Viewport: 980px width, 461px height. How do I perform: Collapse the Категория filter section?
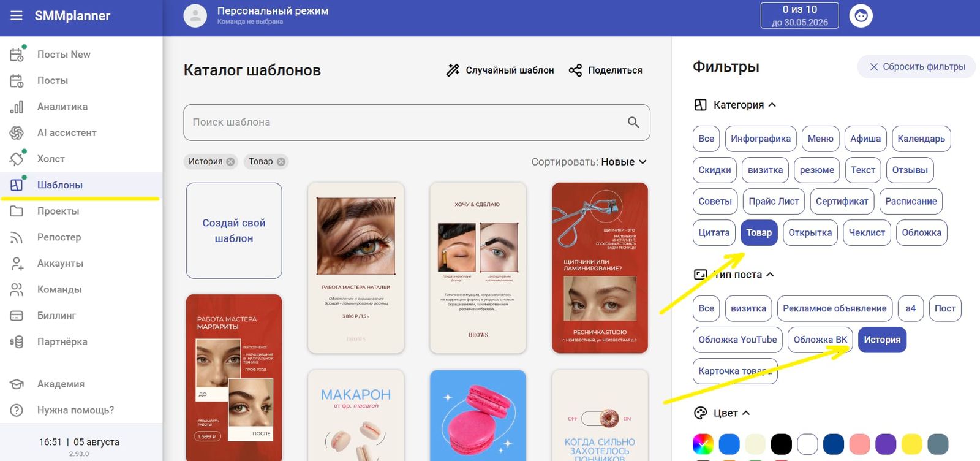(x=772, y=105)
